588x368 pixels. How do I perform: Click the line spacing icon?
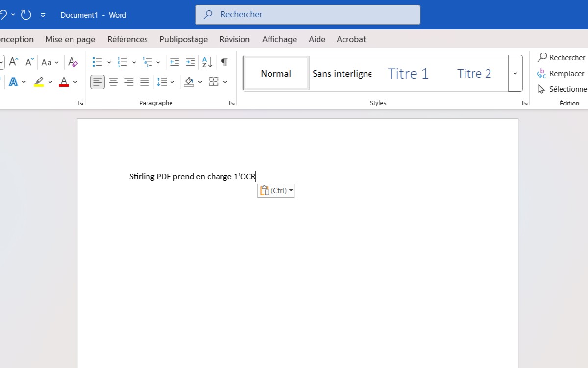point(162,82)
